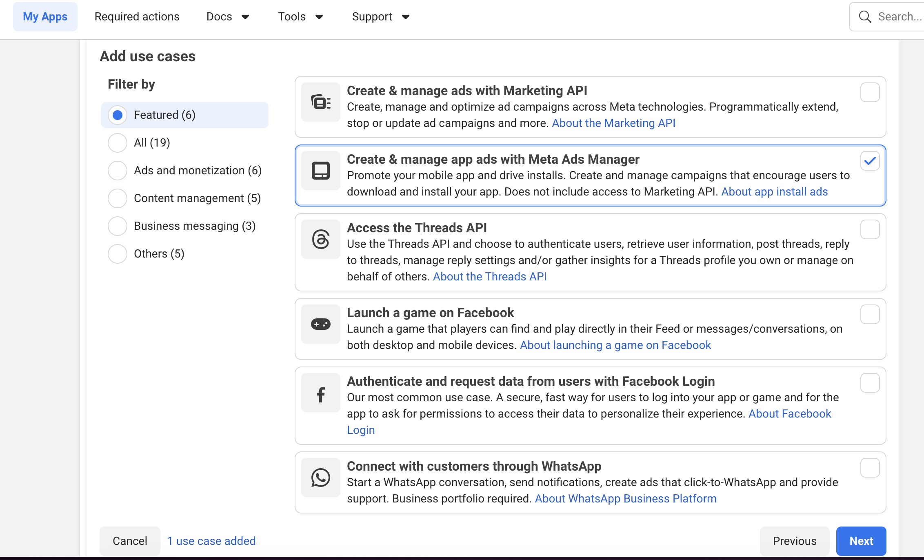Select the Business messaging filter

118,226
